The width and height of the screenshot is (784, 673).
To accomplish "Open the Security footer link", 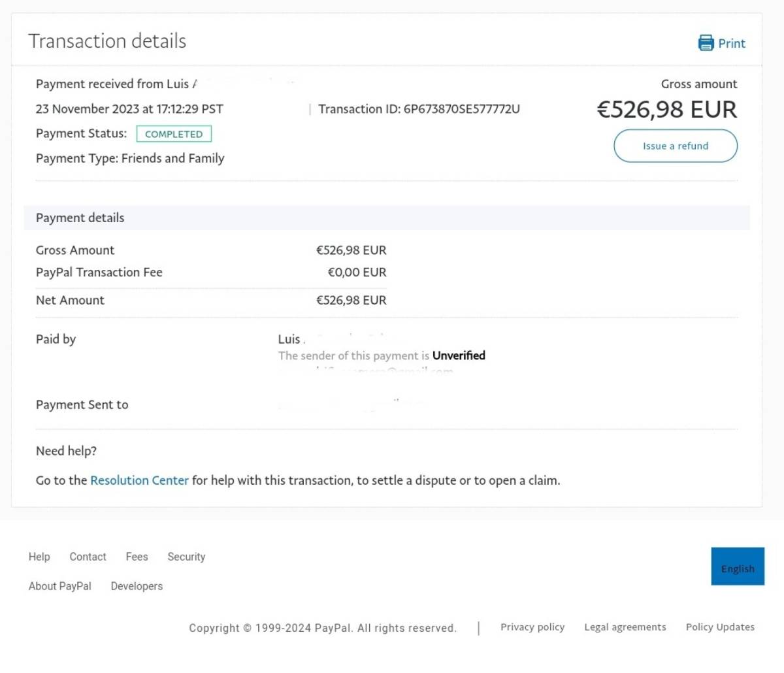I will (186, 557).
